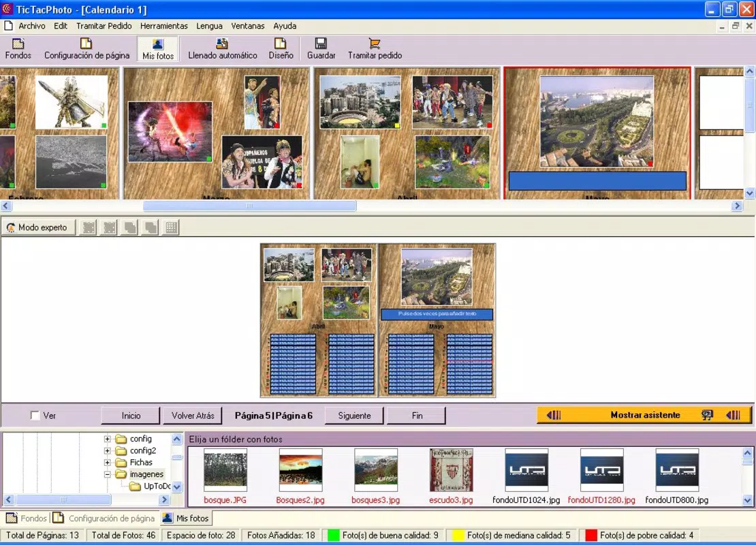The width and height of the screenshot is (756, 545).
Task: Click the page strip scroll-down arrow
Action: pos(749,193)
